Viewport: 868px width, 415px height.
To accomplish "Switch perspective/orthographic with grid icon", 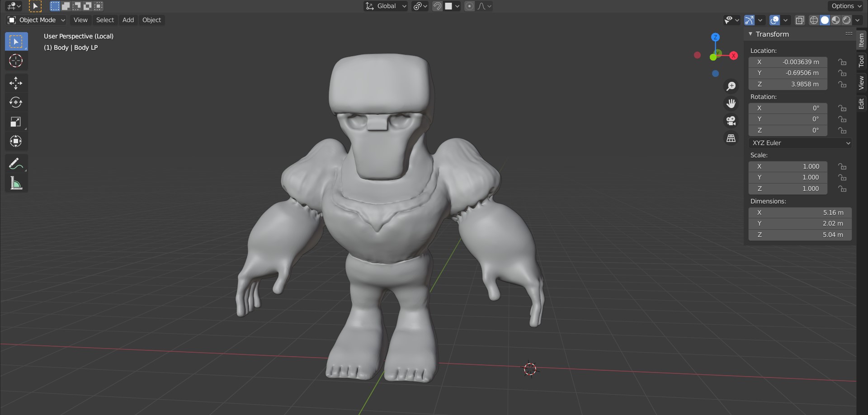I will (x=731, y=138).
